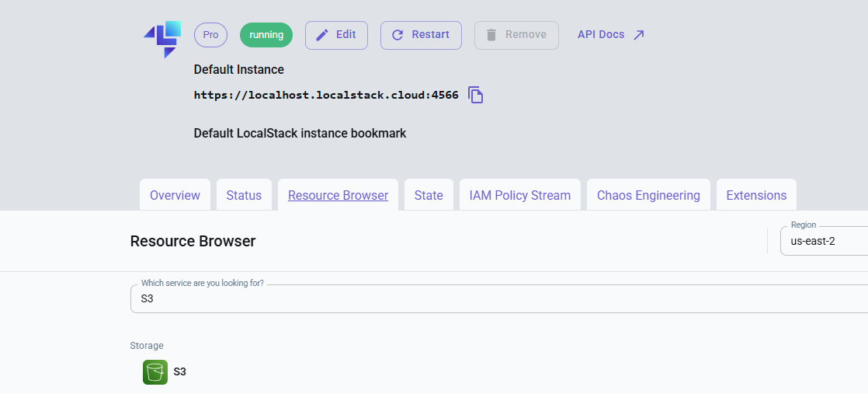Go to the Chaos Engineering tab

648,195
